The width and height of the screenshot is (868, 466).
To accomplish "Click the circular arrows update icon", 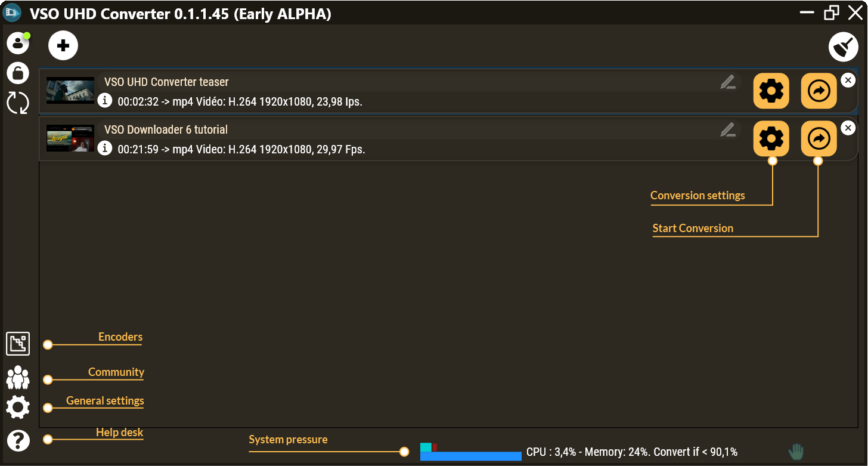I will [x=18, y=103].
